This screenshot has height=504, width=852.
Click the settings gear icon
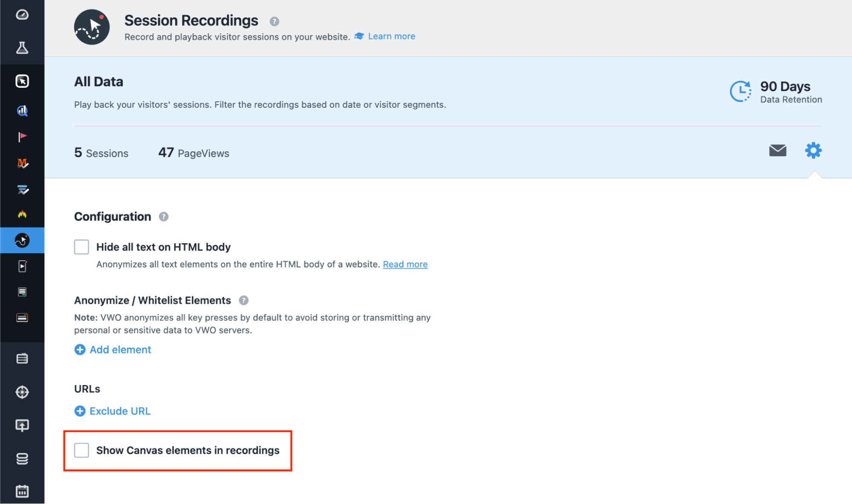812,150
